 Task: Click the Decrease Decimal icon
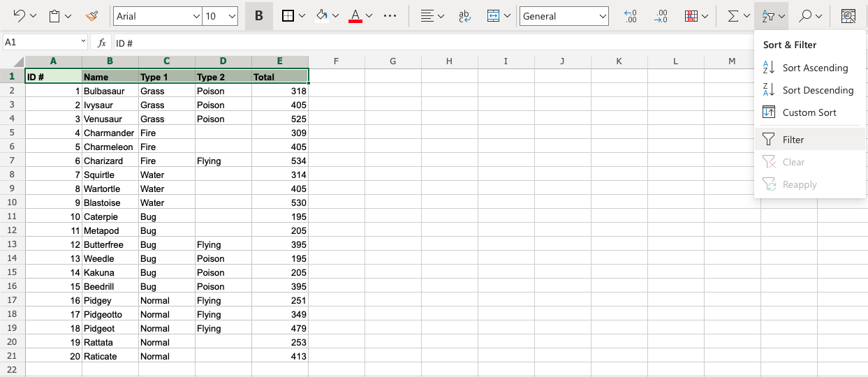[x=660, y=15]
